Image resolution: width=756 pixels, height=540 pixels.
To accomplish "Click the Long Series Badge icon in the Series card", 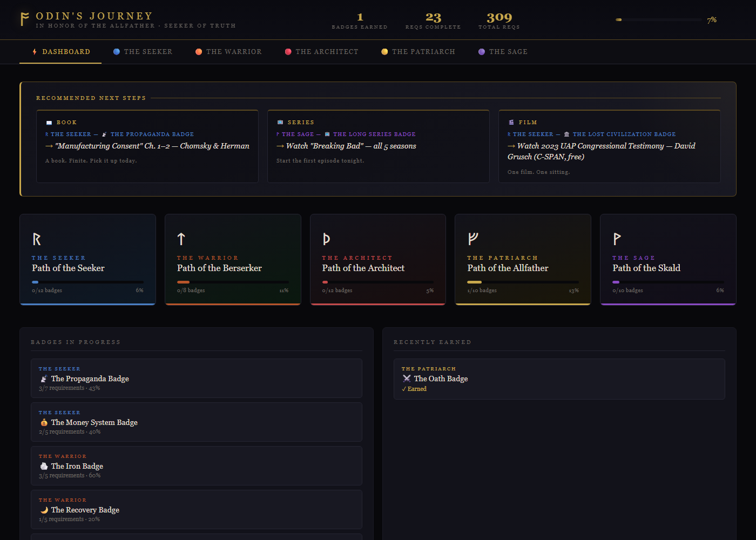I will (x=327, y=134).
